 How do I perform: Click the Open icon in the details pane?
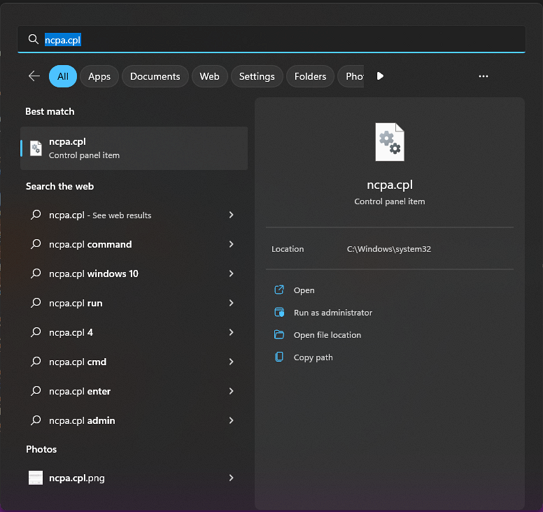point(279,290)
